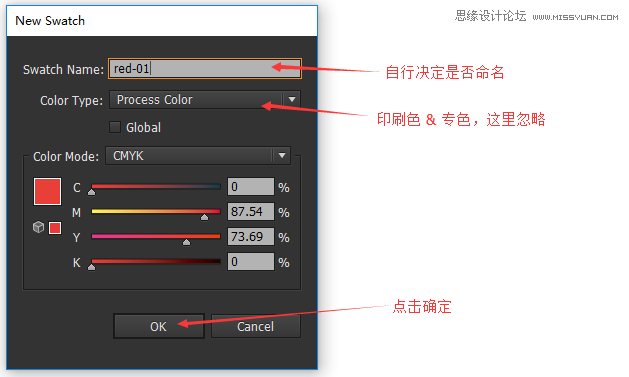629x377 pixels.
Task: Click the K percentage value field
Action: pyautogui.click(x=251, y=261)
